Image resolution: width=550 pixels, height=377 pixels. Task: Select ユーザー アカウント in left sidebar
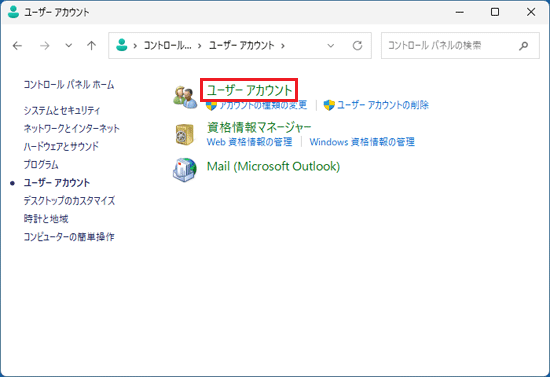pyautogui.click(x=57, y=183)
